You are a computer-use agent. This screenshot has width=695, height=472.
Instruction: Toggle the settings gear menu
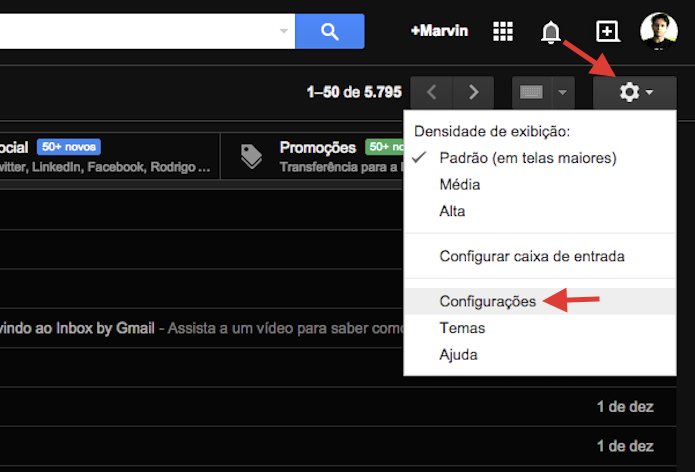[x=635, y=92]
